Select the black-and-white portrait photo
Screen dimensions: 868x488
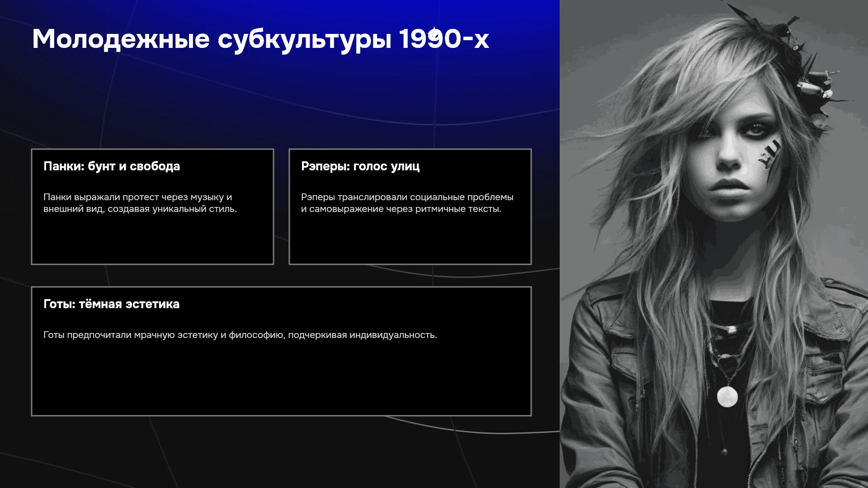point(714,244)
